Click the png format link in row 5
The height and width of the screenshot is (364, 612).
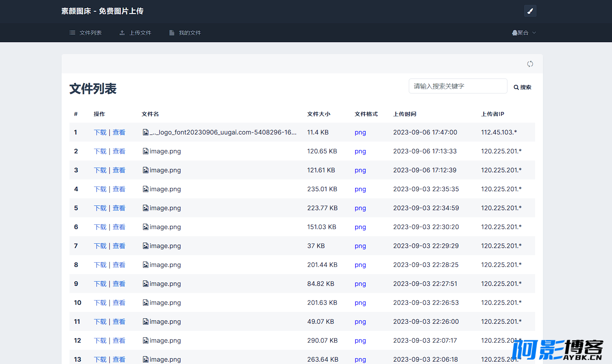(360, 208)
